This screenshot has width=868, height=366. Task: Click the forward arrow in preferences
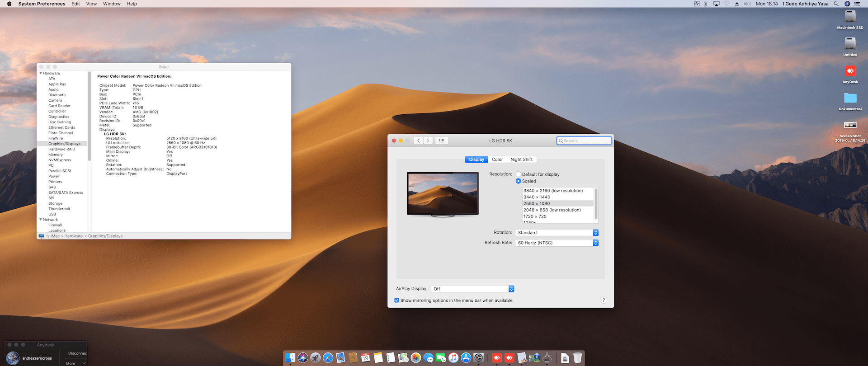click(428, 141)
